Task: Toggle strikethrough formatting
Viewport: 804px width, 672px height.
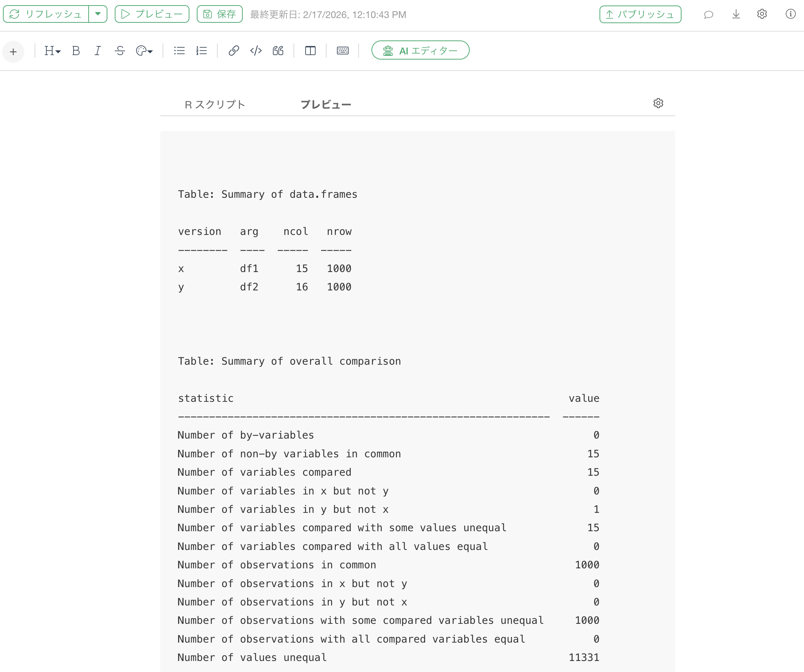Action: tap(120, 50)
